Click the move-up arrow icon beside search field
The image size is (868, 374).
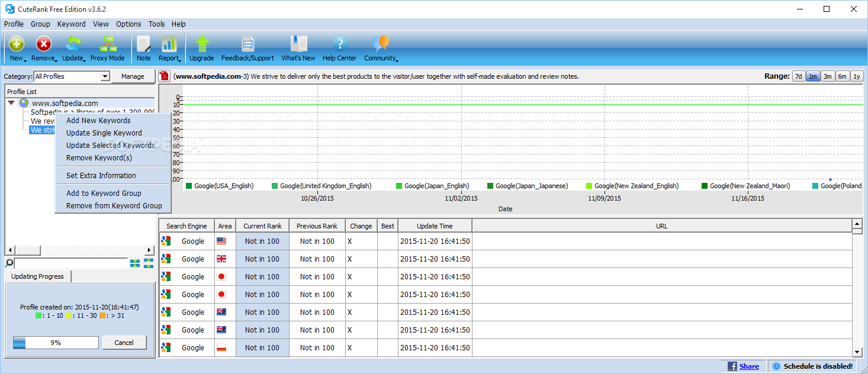[x=148, y=263]
